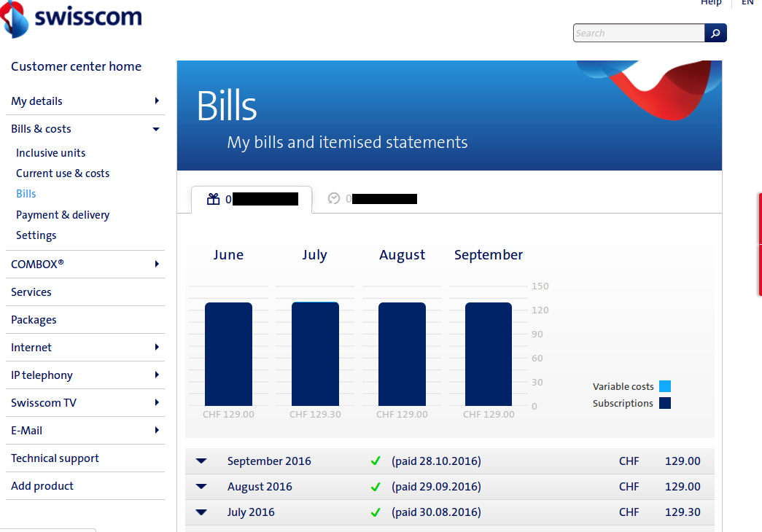Viewport: 762px width, 532px height.
Task: Click the green paid checkmark for August 2016
Action: (376, 486)
